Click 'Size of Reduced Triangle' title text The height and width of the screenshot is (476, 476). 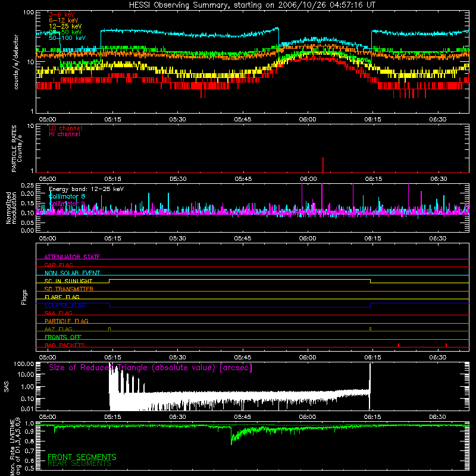[x=151, y=368]
